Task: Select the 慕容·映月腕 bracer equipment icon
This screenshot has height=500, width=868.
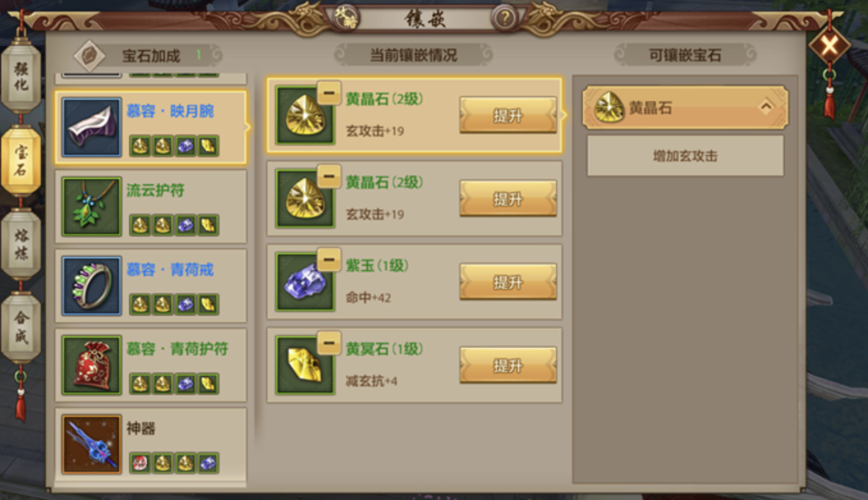Action: [91, 127]
